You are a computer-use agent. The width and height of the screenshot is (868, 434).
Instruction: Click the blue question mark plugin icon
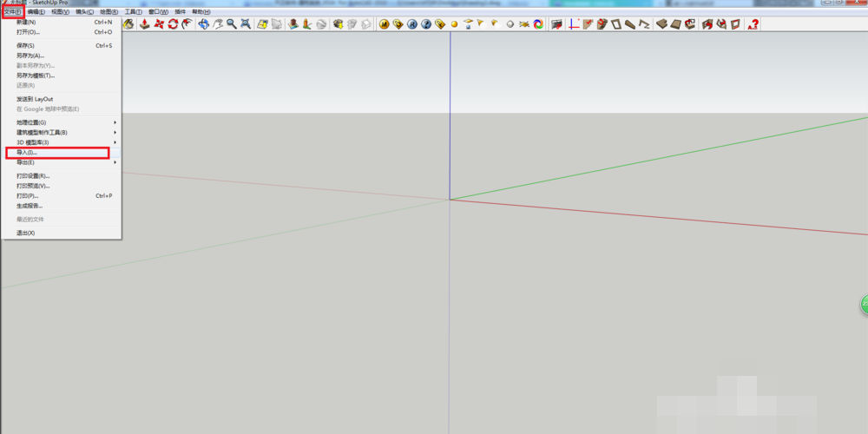425,23
